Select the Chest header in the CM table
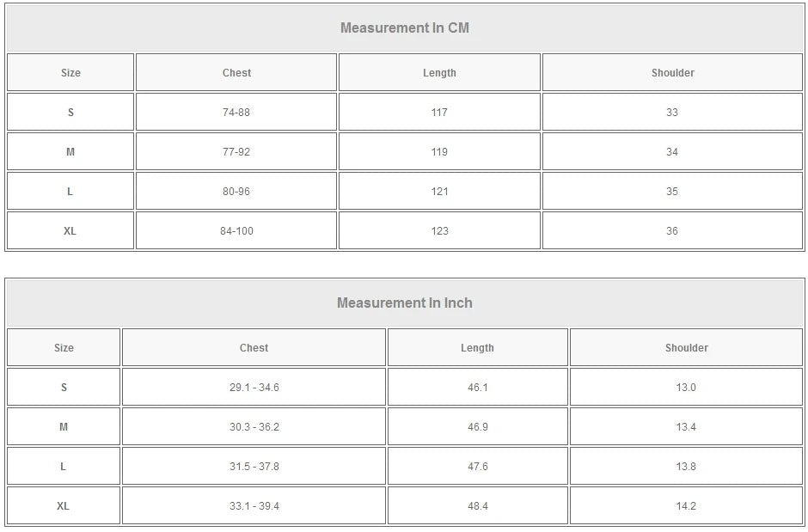 (x=236, y=73)
